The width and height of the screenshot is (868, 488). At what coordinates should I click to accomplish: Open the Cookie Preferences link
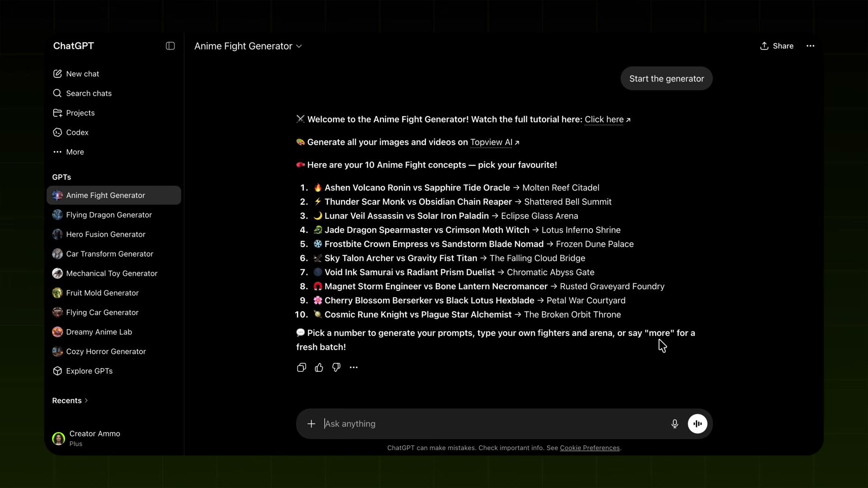point(590,448)
